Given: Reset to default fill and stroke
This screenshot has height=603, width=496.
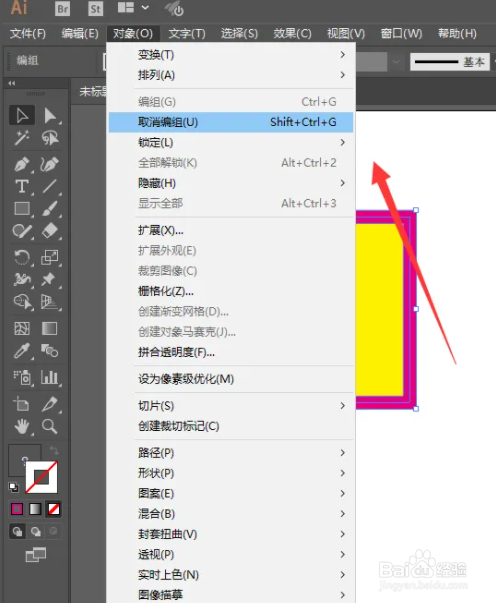Looking at the screenshot, I should tap(13, 487).
